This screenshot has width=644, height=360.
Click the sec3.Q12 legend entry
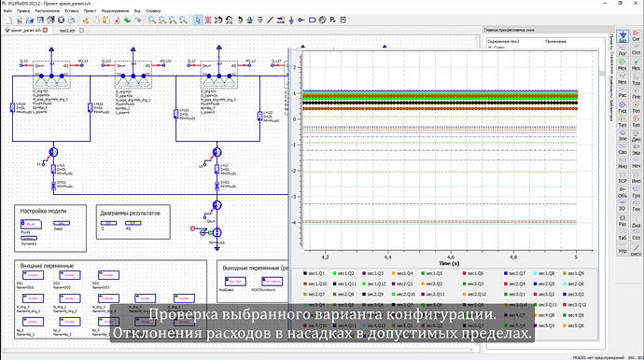575,305
